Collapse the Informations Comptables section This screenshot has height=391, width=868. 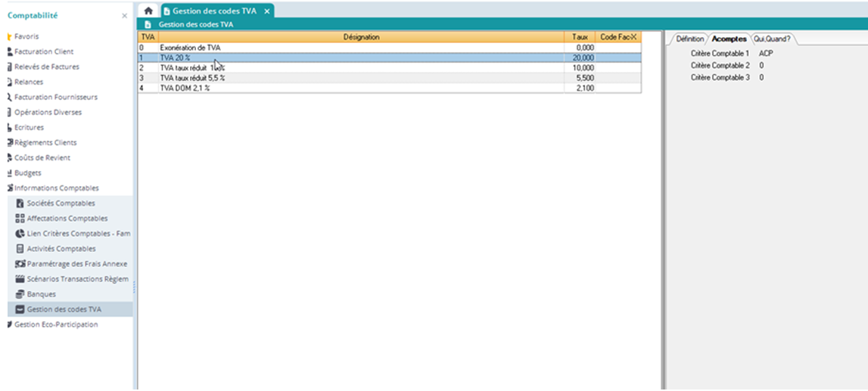coord(56,188)
